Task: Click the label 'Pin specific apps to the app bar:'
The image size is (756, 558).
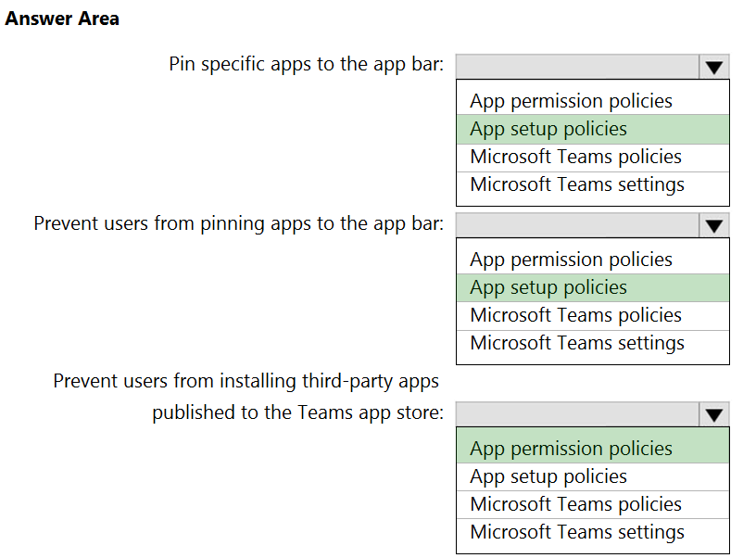Action: click(x=306, y=64)
